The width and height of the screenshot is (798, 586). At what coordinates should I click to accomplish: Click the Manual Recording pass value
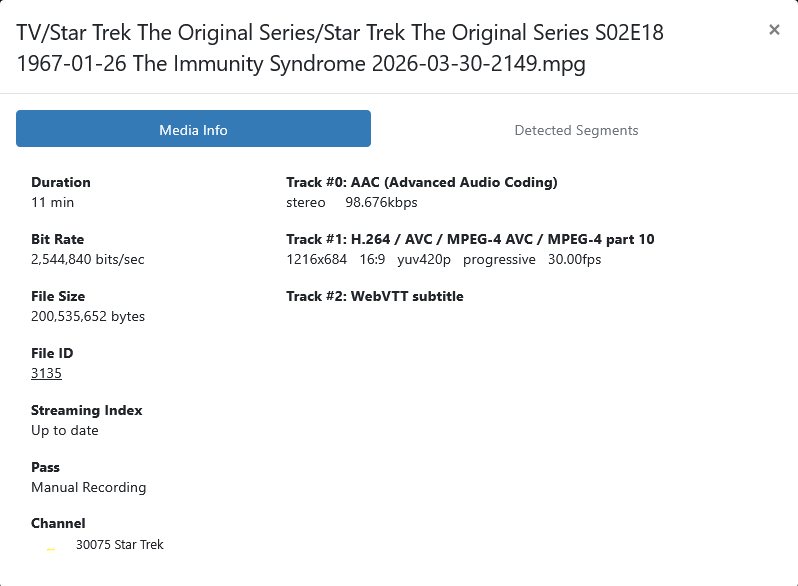tap(89, 487)
